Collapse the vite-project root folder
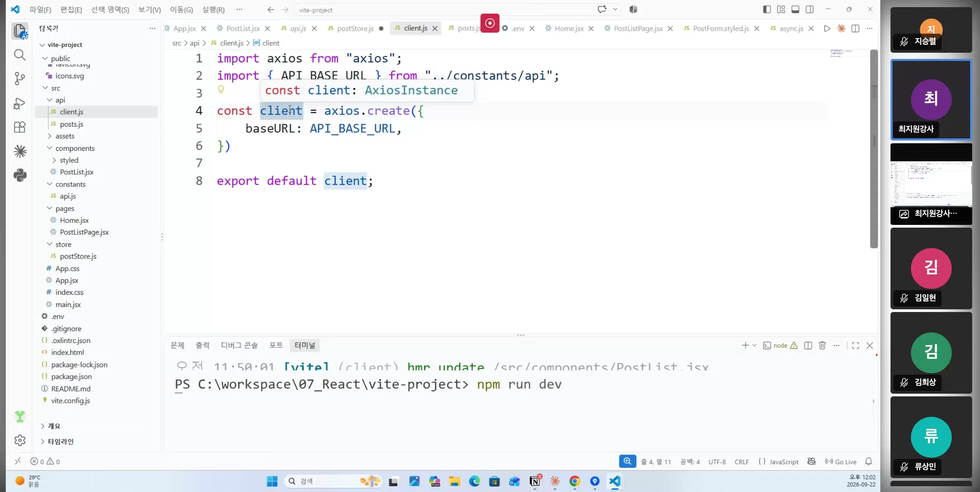The width and height of the screenshot is (980, 492). click(x=42, y=45)
